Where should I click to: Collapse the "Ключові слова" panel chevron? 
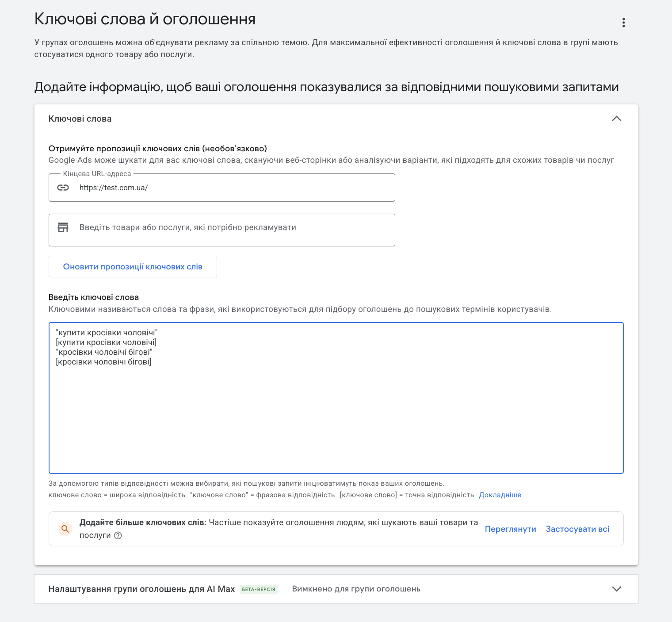pyautogui.click(x=616, y=119)
